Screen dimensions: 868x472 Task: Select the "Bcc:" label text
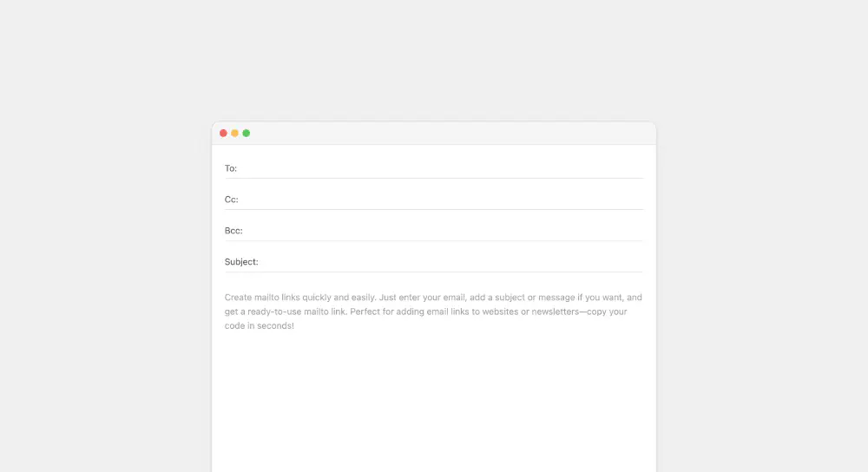tap(233, 231)
